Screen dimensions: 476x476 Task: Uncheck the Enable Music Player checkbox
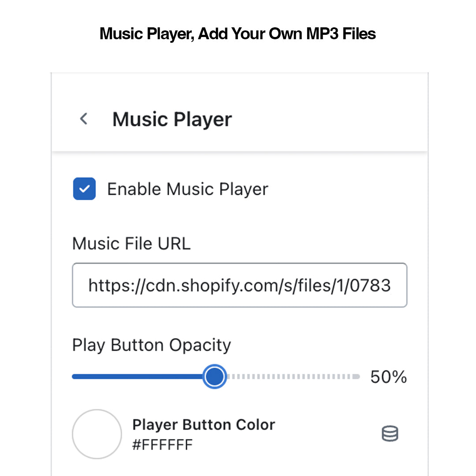(x=84, y=189)
